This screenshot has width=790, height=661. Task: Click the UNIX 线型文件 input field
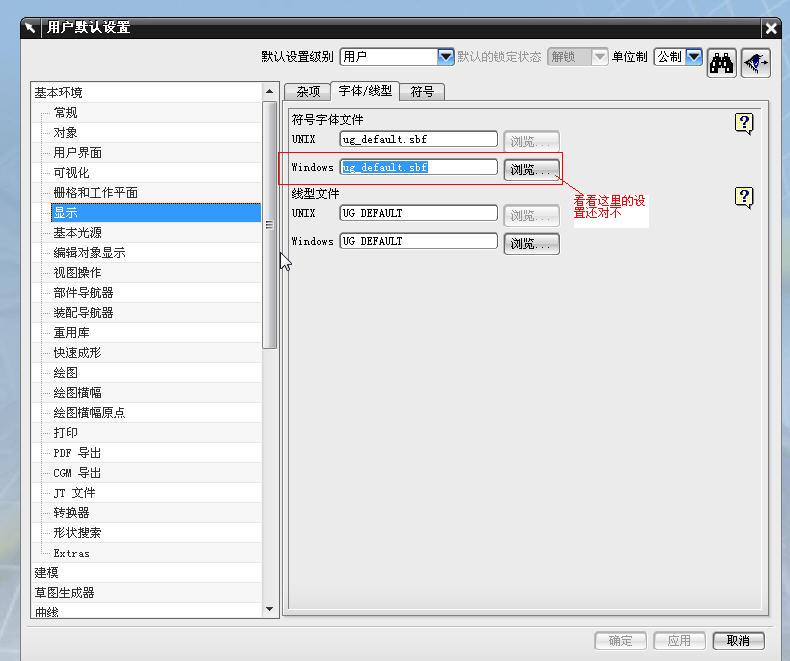419,213
